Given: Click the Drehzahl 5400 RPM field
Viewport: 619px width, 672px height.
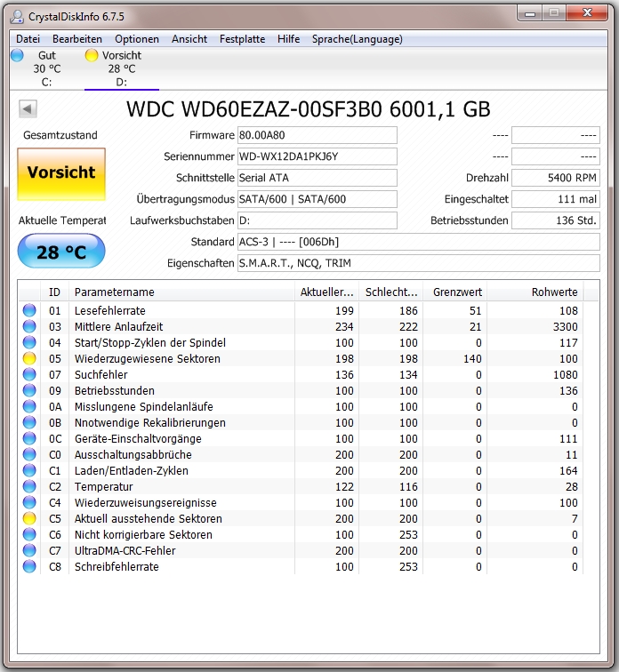Looking at the screenshot, I should click(x=556, y=178).
